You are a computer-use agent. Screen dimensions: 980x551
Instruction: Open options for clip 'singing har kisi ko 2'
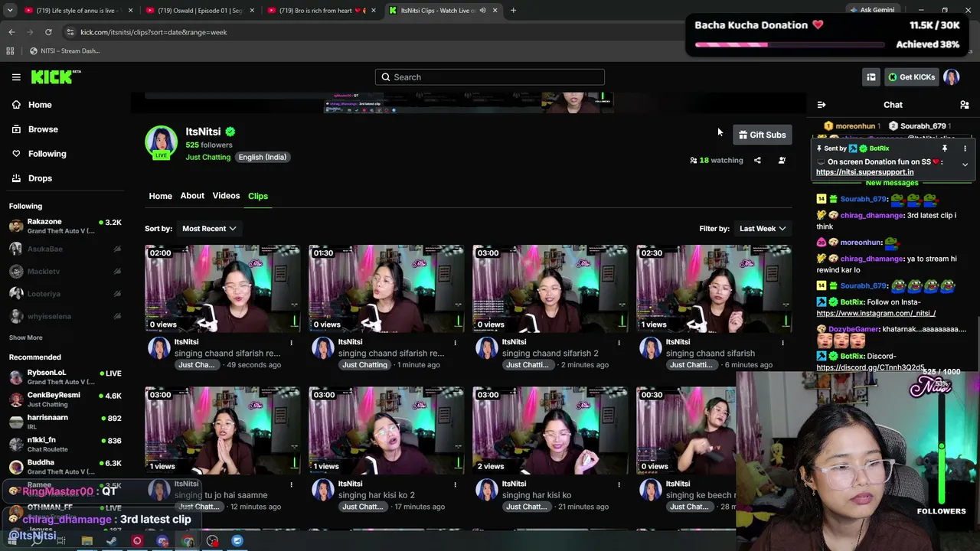[x=455, y=484]
